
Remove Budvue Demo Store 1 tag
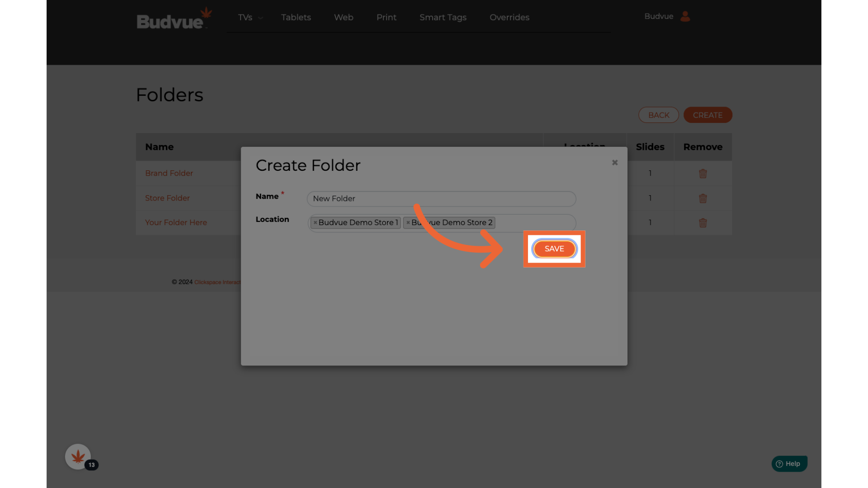(315, 223)
